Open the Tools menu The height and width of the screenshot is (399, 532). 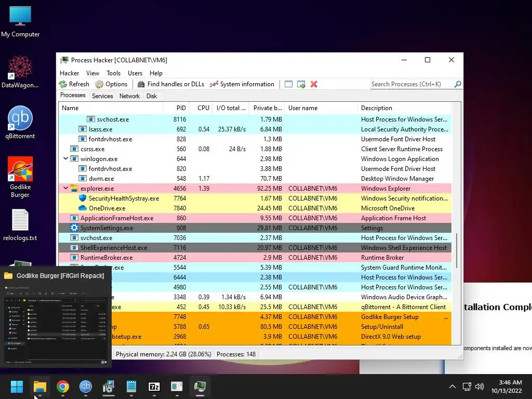click(113, 73)
